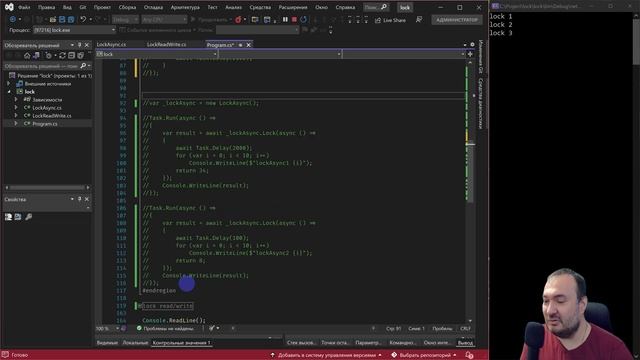Toggle pin on Program.cs tab
640x360 pixels.
click(x=240, y=45)
